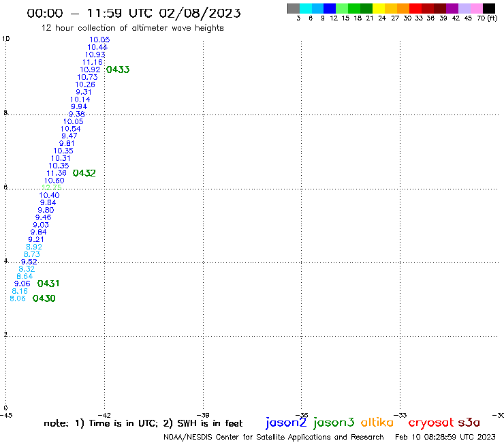504x443 pixels.
Task: Click the s3a satellite legend label
Action: click(469, 423)
